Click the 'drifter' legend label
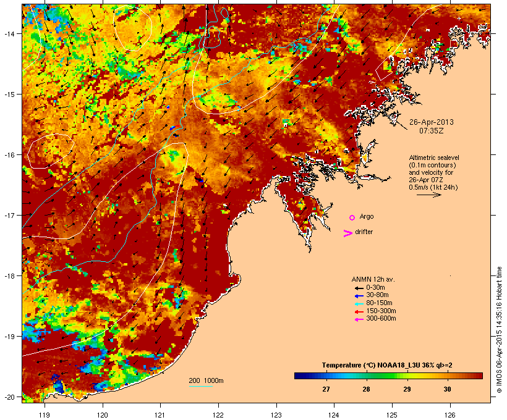The height and width of the screenshot is (420, 507). pyautogui.click(x=364, y=232)
